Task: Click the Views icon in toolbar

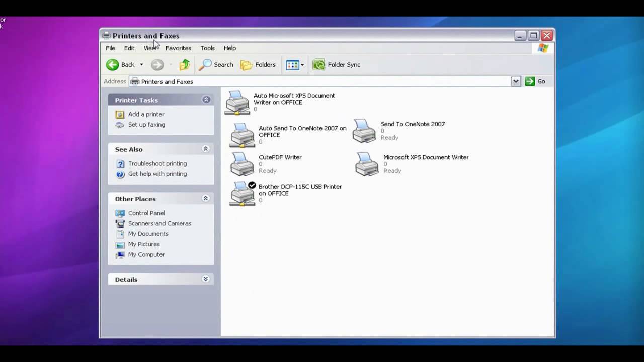Action: [x=292, y=64]
